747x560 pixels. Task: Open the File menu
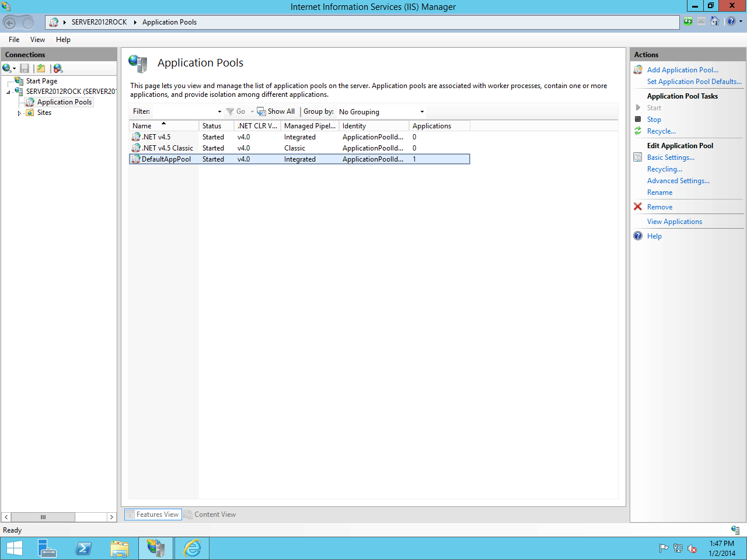coord(14,40)
